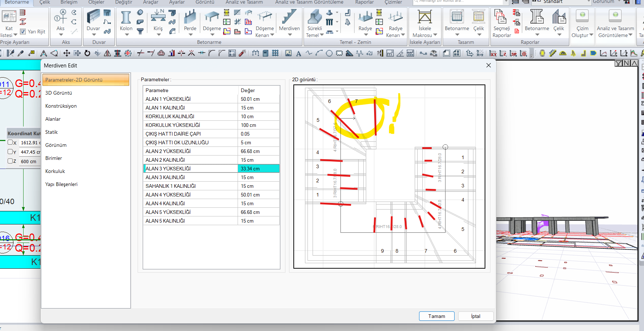Click the Y button above 3D view

619,63
